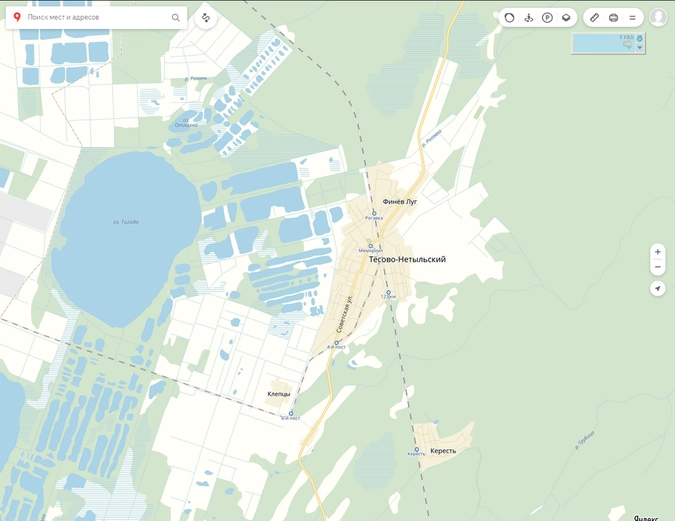The height and width of the screenshot is (521, 675).
Task: Toggle the parking layer icon
Action: 547,17
